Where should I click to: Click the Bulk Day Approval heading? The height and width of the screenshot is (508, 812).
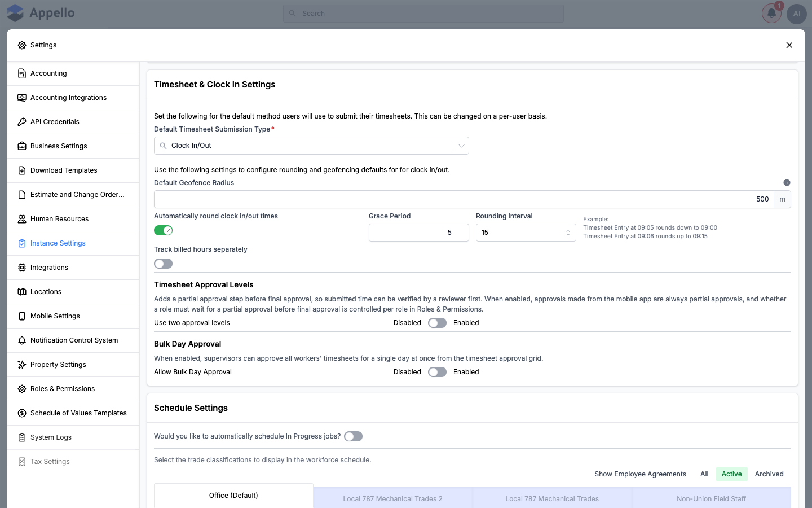[x=187, y=344]
